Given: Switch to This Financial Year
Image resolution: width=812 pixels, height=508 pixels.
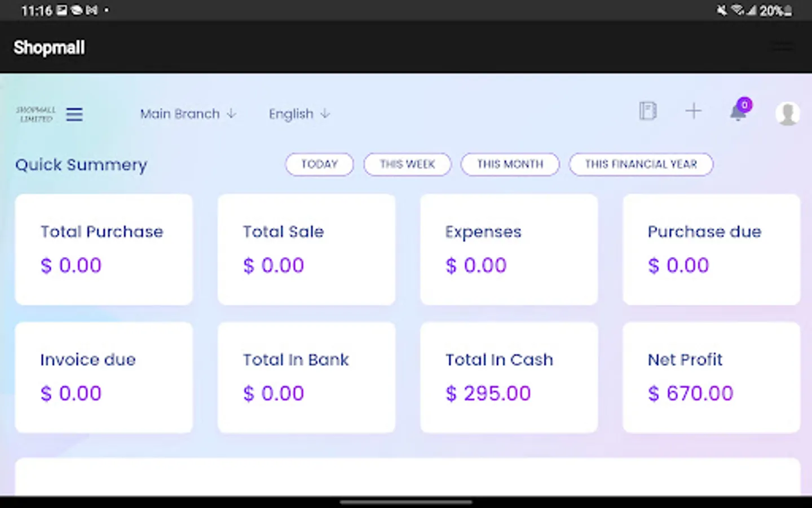Looking at the screenshot, I should (641, 164).
